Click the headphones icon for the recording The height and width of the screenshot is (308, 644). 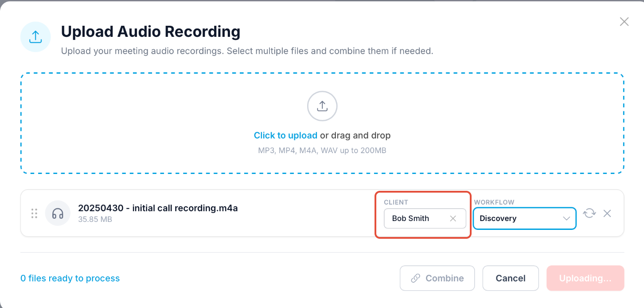coord(58,213)
